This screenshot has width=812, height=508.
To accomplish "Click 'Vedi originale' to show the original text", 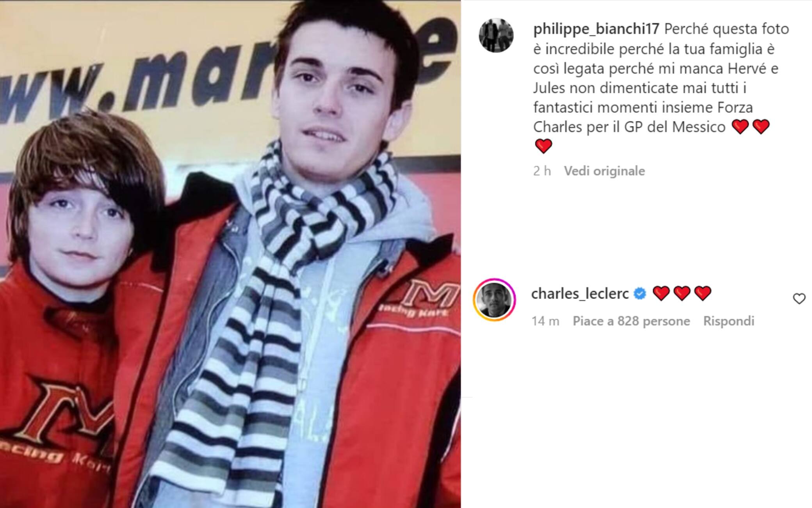I will coord(604,171).
